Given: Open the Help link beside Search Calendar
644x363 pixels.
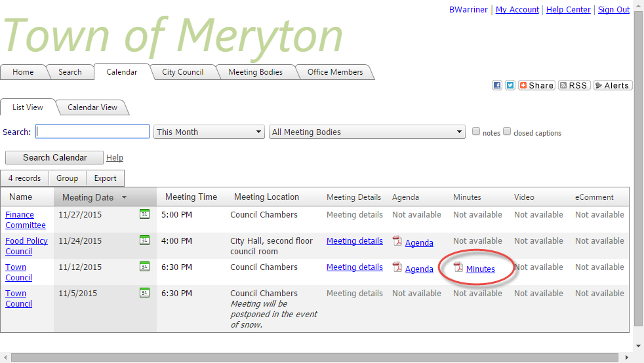Looking at the screenshot, I should (x=115, y=157).
